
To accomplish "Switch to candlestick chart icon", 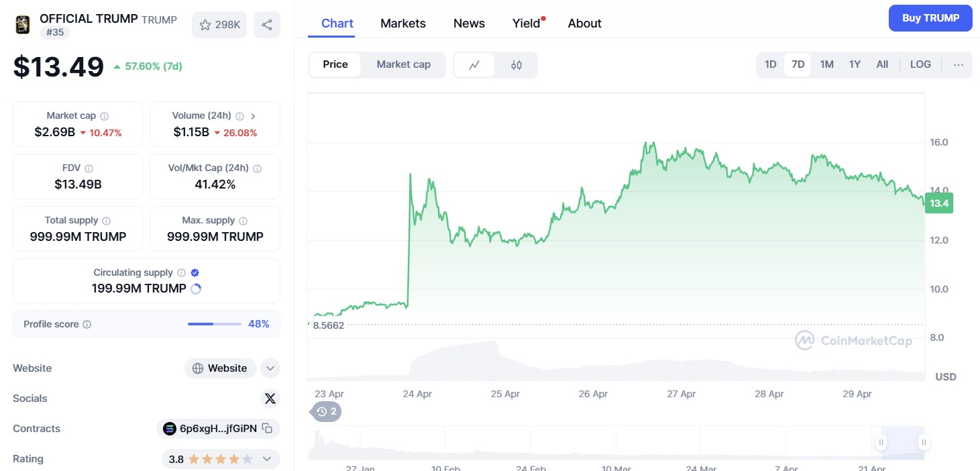I will [x=516, y=65].
